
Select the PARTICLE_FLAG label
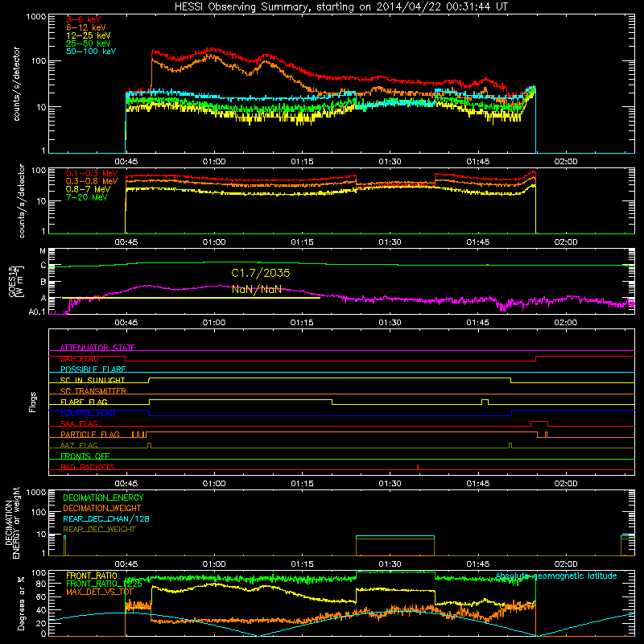coord(90,435)
